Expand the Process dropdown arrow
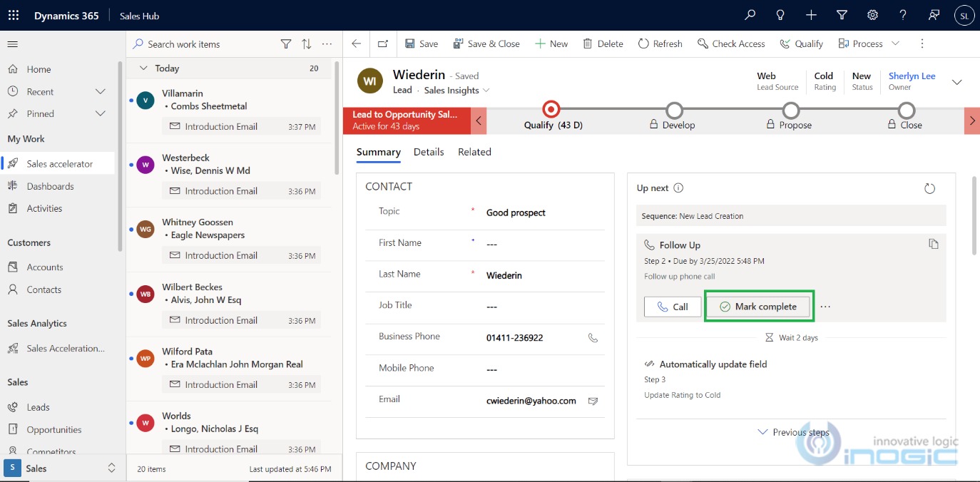This screenshot has width=980, height=482. point(896,43)
